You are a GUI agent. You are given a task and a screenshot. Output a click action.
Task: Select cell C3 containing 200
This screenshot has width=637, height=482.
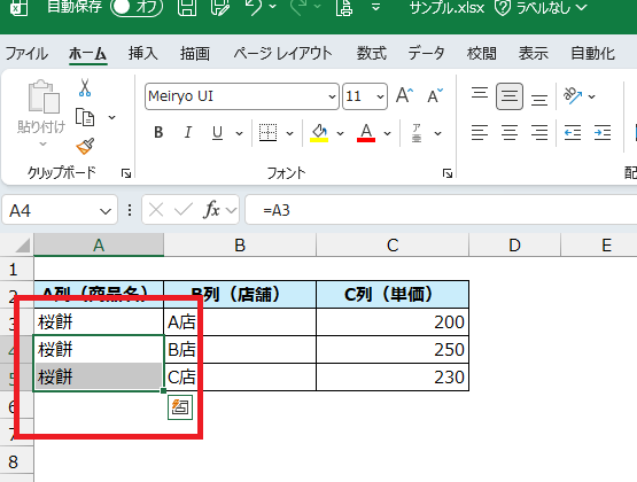tap(392, 322)
